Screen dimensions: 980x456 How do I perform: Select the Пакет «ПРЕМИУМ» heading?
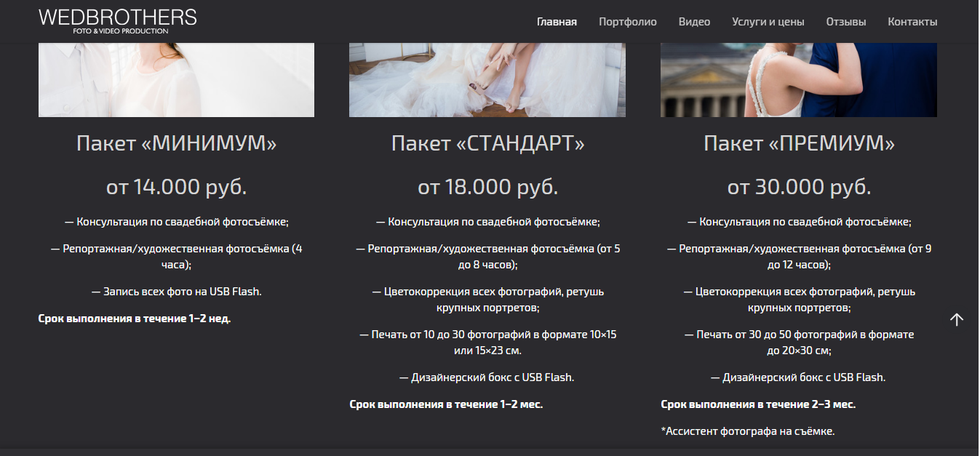click(799, 143)
